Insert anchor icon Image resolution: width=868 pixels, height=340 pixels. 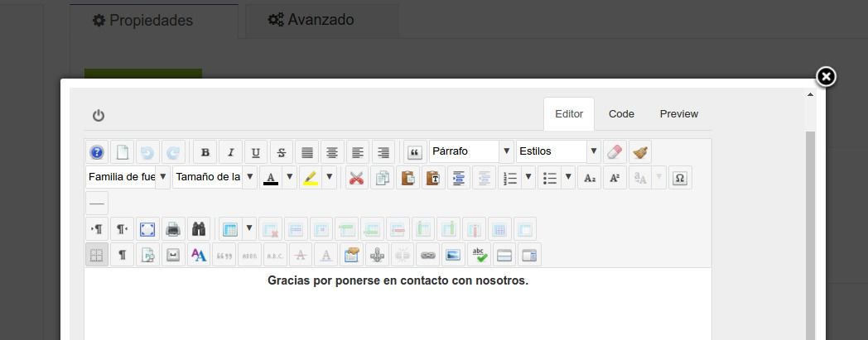[x=377, y=254]
